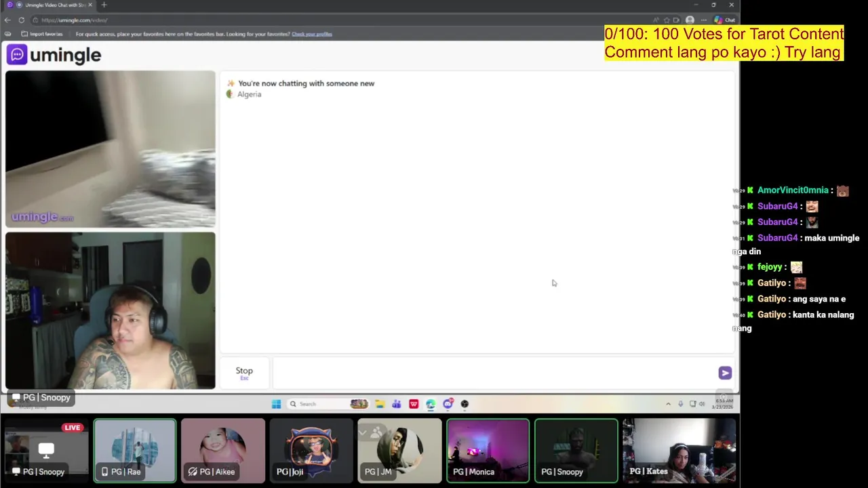Send the message with the arrow button

point(725,373)
